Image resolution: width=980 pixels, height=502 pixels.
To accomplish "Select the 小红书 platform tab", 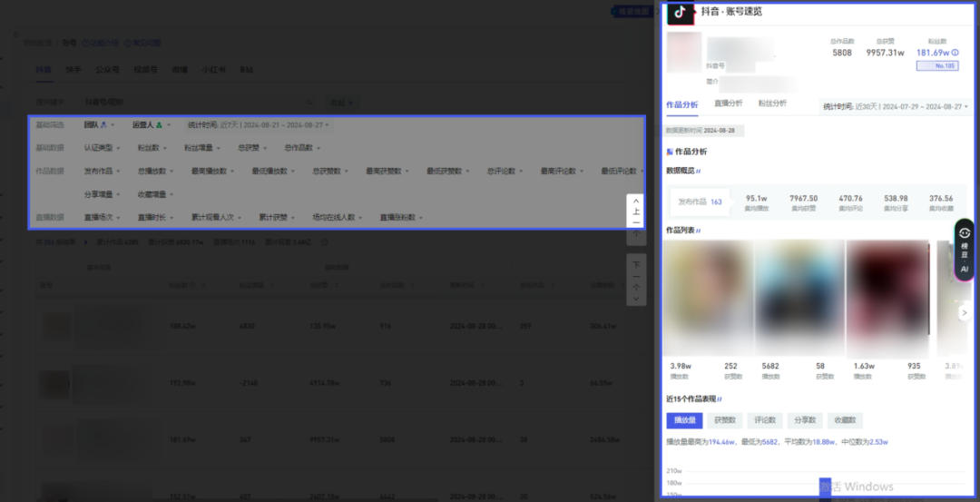I will tap(214, 70).
